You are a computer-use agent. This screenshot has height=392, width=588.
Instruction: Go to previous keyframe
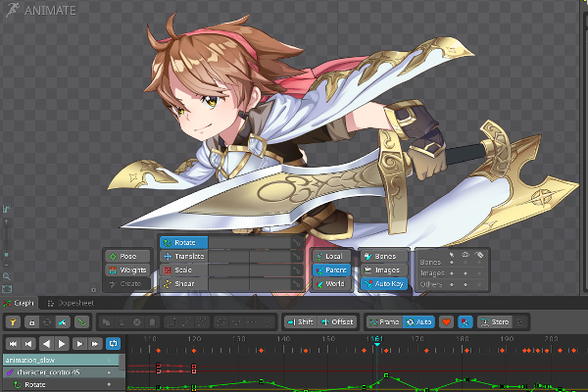(x=28, y=344)
